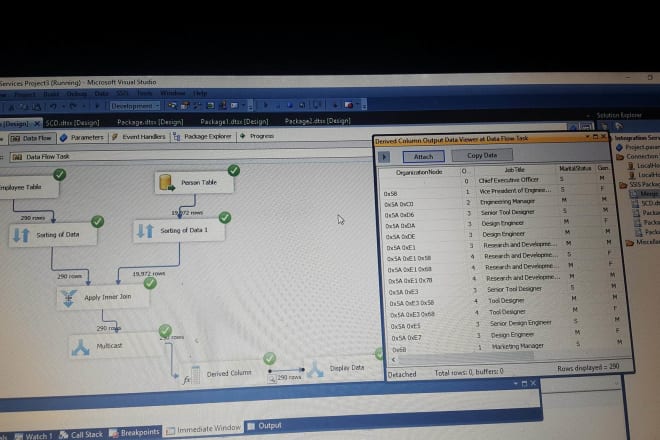
Task: Click the Person Table source icon
Action: pos(167,183)
